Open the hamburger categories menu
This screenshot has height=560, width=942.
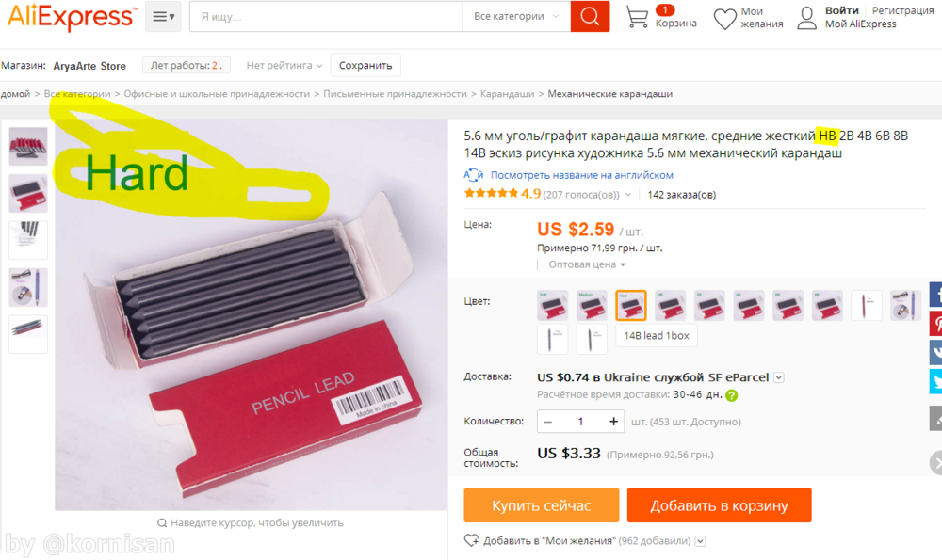163,17
